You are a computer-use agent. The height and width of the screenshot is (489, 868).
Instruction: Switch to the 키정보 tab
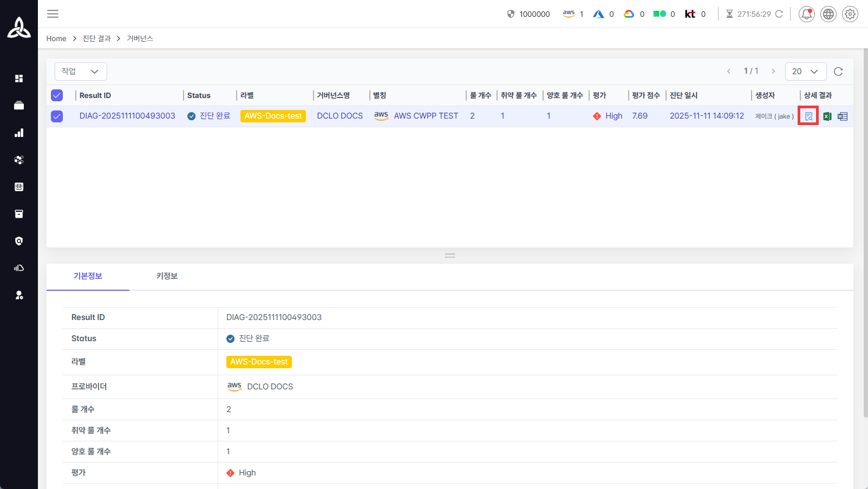click(167, 276)
